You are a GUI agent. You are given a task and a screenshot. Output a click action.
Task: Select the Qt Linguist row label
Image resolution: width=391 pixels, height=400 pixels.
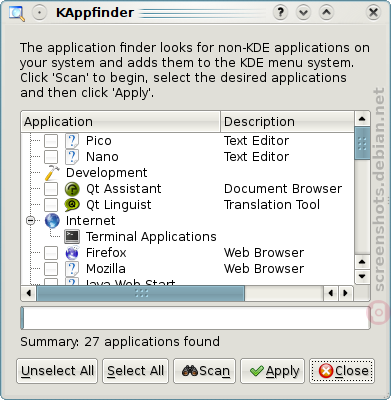(x=118, y=205)
